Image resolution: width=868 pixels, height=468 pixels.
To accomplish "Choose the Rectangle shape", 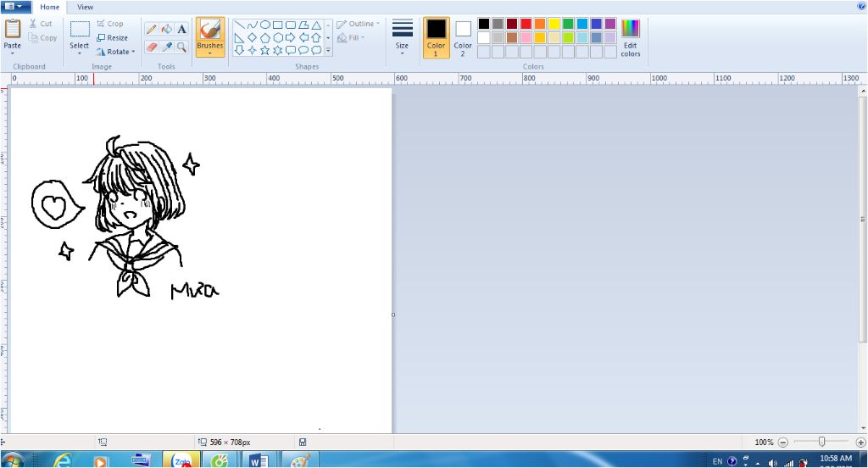I will 278,25.
